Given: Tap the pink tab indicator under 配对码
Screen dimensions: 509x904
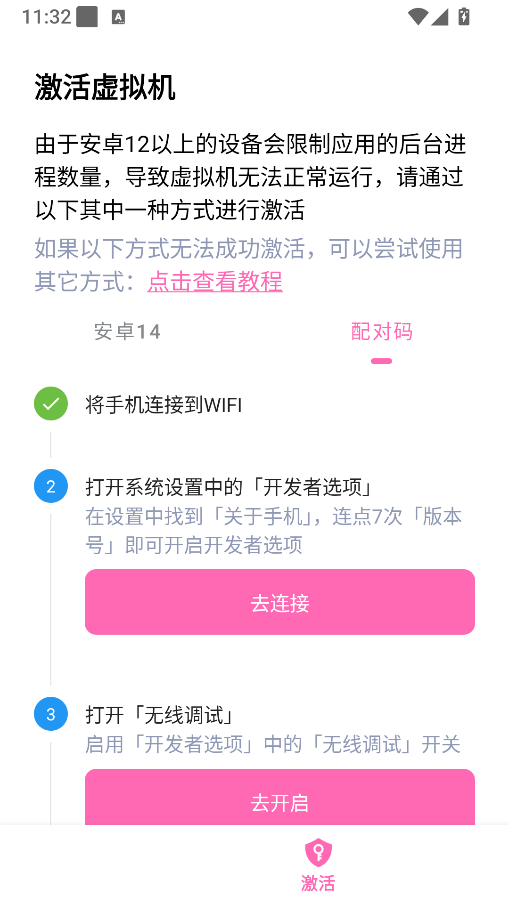Looking at the screenshot, I should tap(382, 361).
